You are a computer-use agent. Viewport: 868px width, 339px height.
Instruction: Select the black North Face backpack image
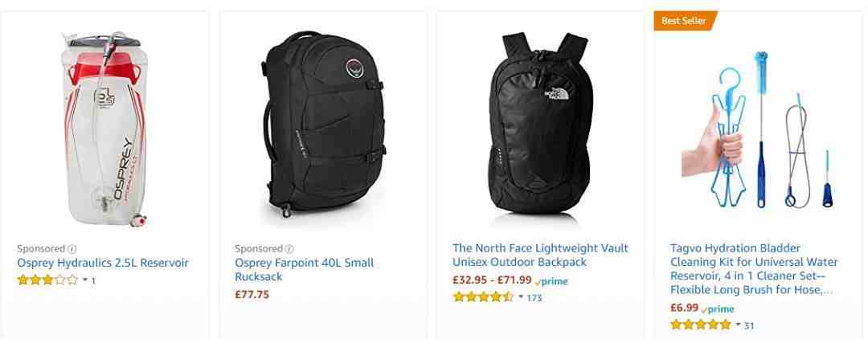tap(540, 125)
